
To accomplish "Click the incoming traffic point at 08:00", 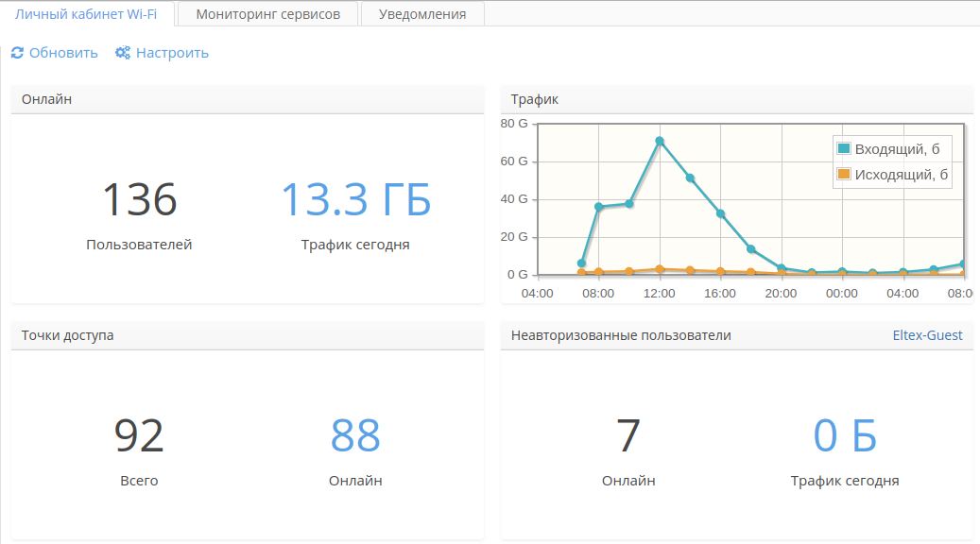I will 599,207.
